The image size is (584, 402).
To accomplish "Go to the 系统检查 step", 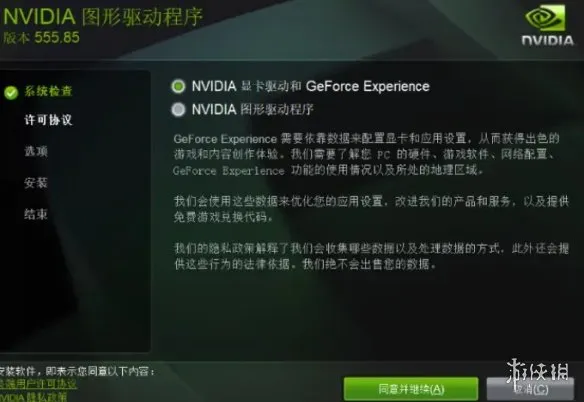I will click(48, 91).
